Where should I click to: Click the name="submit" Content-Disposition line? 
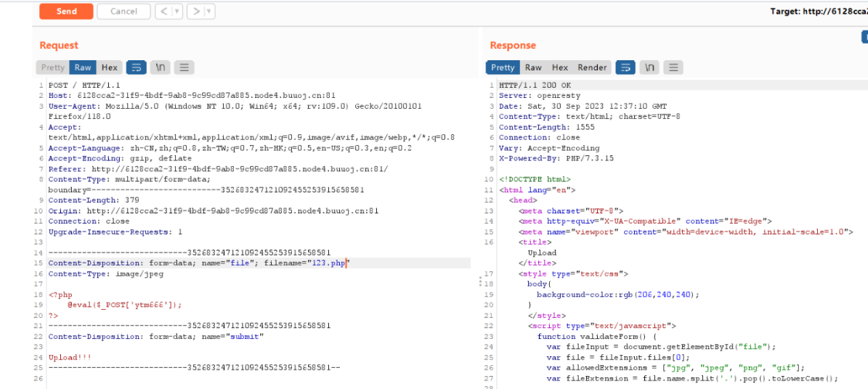[x=156, y=336]
